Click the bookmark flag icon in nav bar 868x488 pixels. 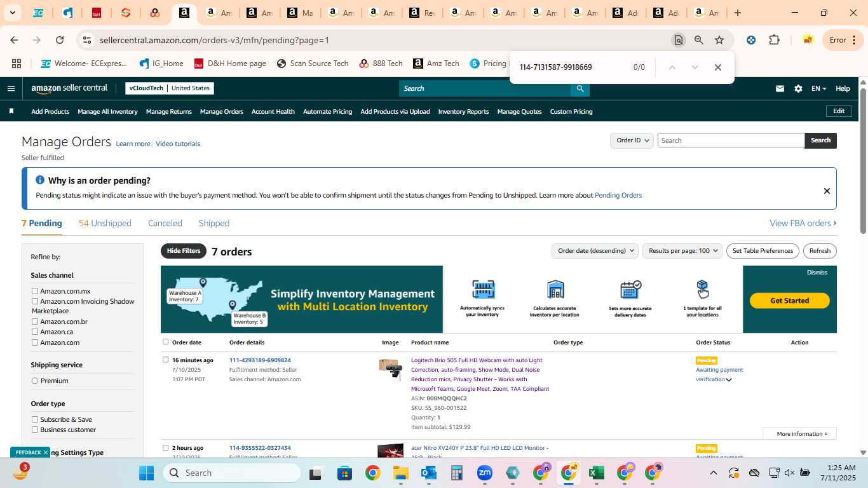click(x=11, y=111)
